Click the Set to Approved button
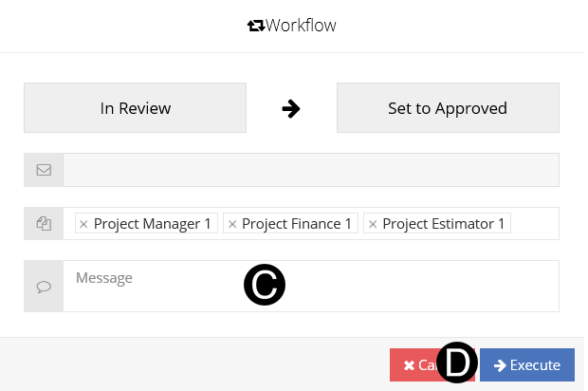 [448, 107]
